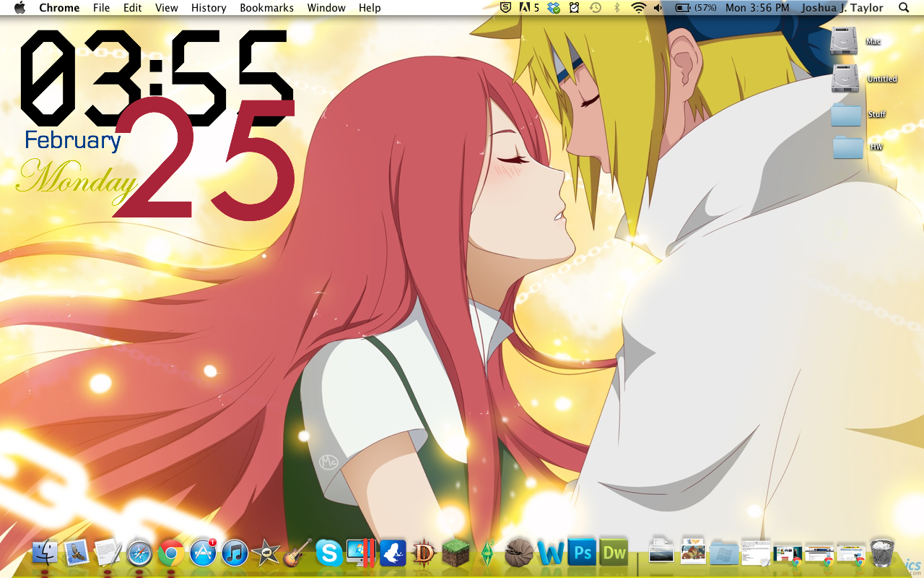Open the Chrome application menu
This screenshot has width=924, height=578.
pyautogui.click(x=59, y=8)
